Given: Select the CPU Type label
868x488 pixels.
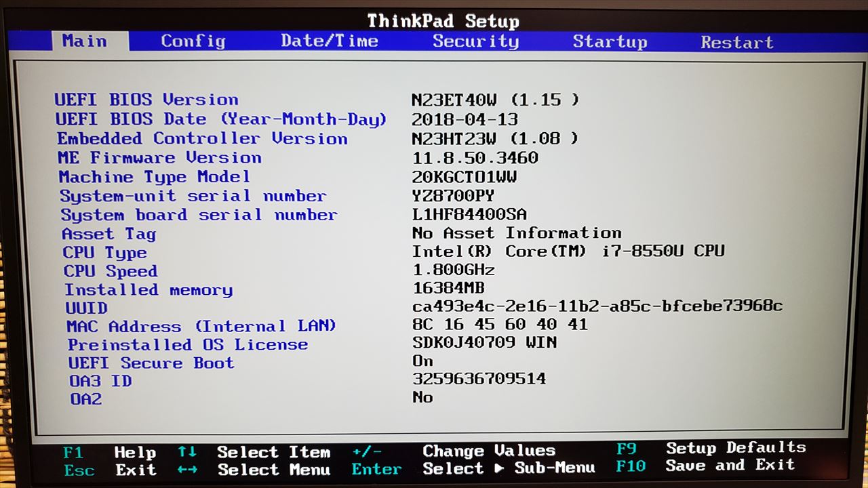Looking at the screenshot, I should click(x=104, y=253).
